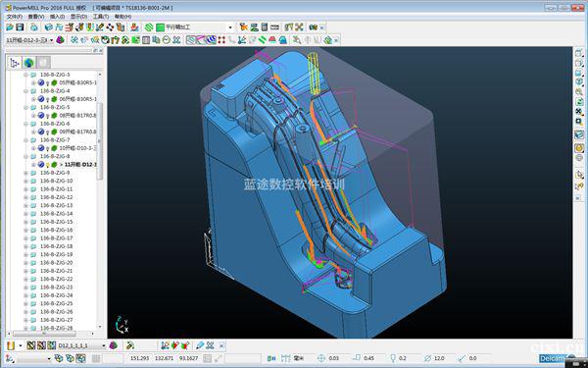This screenshot has height=368, width=588.
Task: Click the red four-dots point distribution icon
Action: [222, 40]
